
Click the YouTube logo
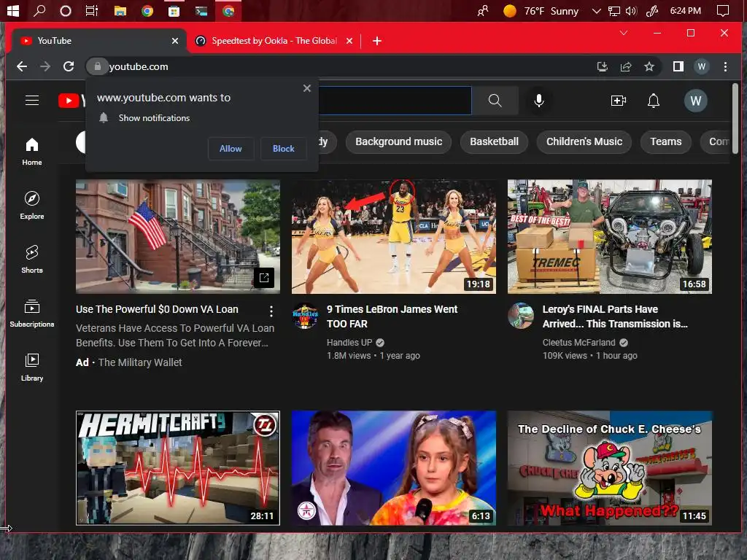click(71, 101)
